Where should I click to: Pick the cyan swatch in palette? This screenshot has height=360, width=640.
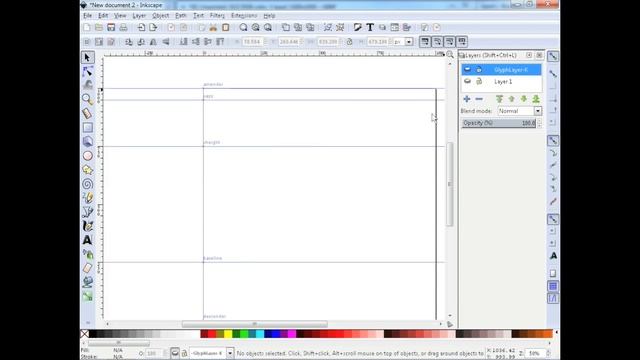(x=260, y=334)
